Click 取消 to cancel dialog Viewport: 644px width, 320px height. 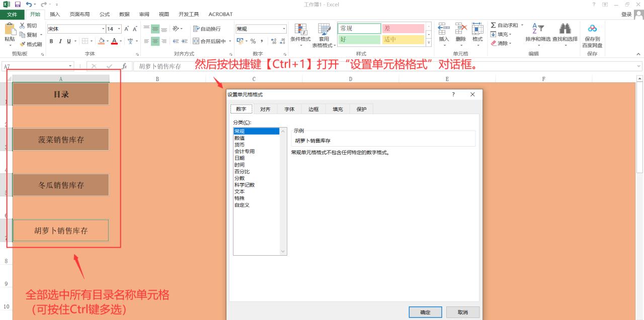pos(462,312)
